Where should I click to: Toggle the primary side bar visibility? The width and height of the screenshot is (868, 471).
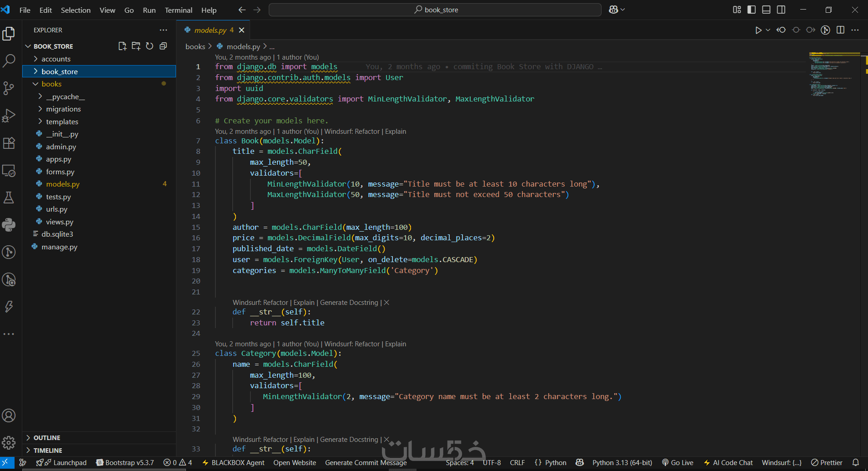point(752,10)
